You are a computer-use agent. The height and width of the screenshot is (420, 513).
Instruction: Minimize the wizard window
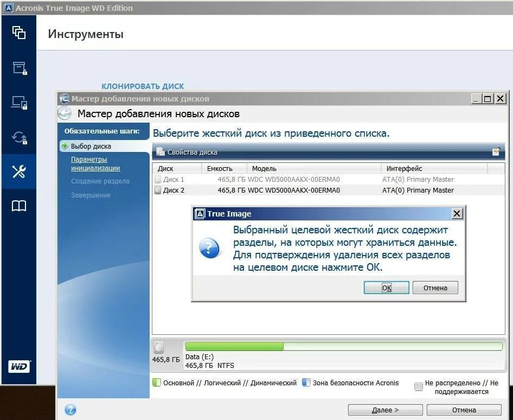(x=476, y=98)
